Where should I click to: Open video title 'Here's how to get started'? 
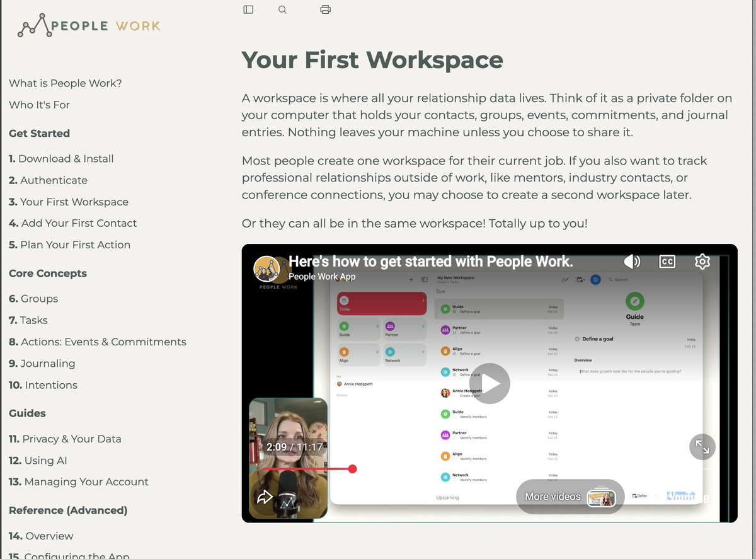tap(431, 262)
